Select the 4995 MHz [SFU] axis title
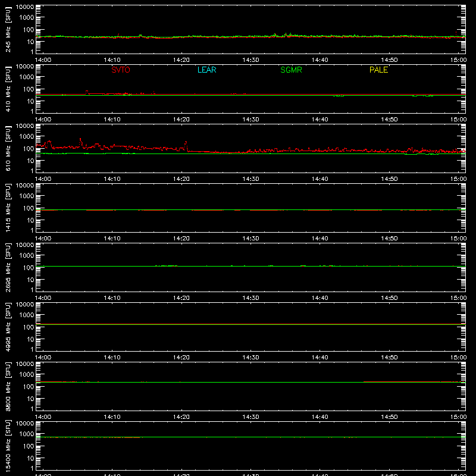The width and height of the screenshot is (476, 476). pyautogui.click(x=8, y=327)
